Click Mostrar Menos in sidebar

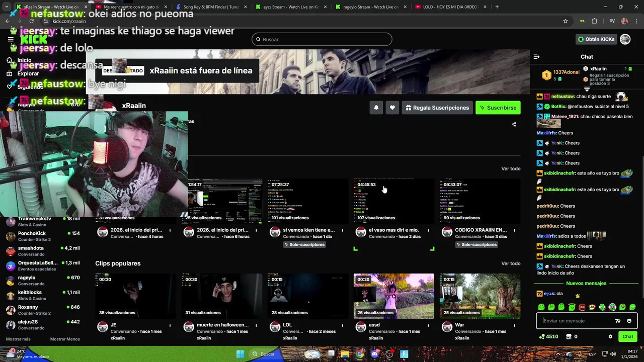pos(65,339)
